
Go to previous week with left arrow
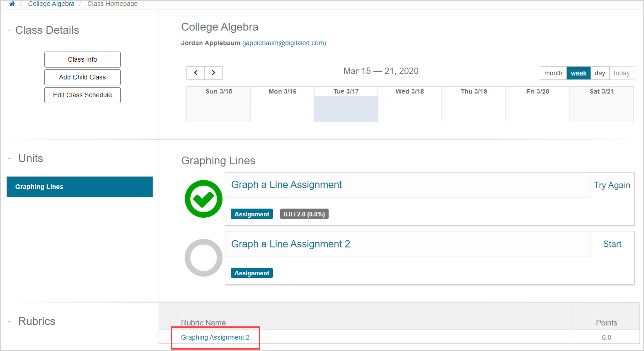[x=196, y=73]
